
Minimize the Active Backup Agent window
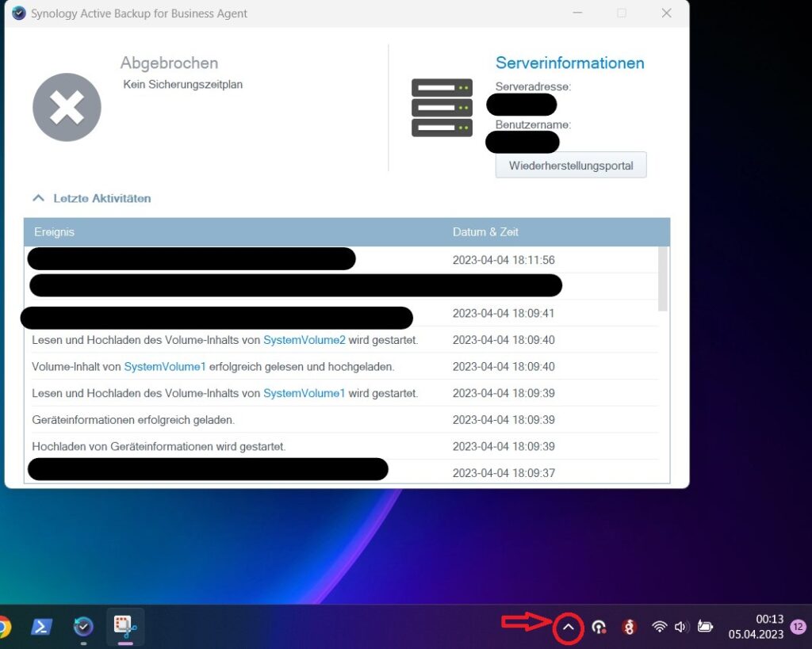577,13
